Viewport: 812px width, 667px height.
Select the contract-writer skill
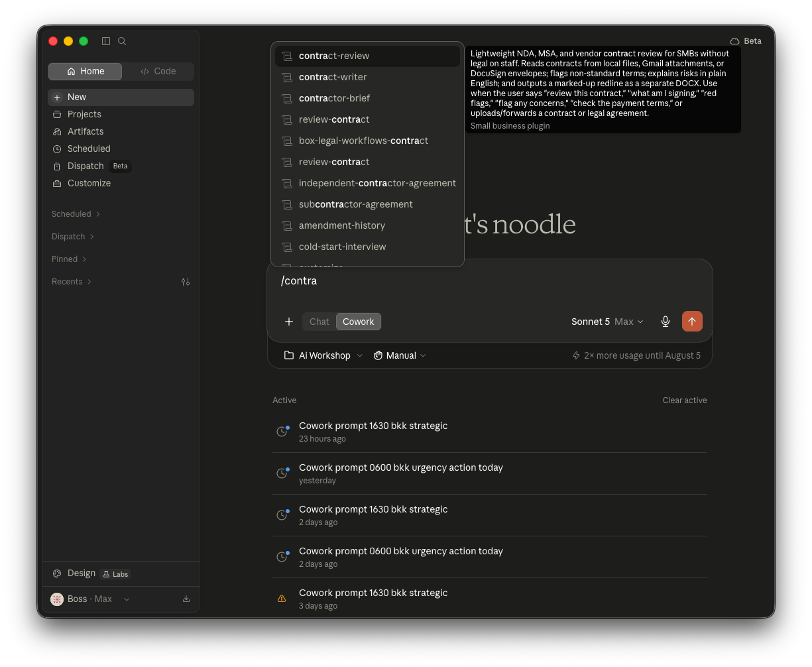[367, 77]
